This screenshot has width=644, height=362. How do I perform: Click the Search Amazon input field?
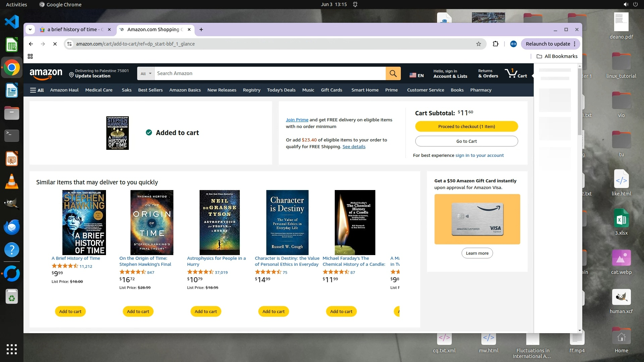tap(270, 73)
